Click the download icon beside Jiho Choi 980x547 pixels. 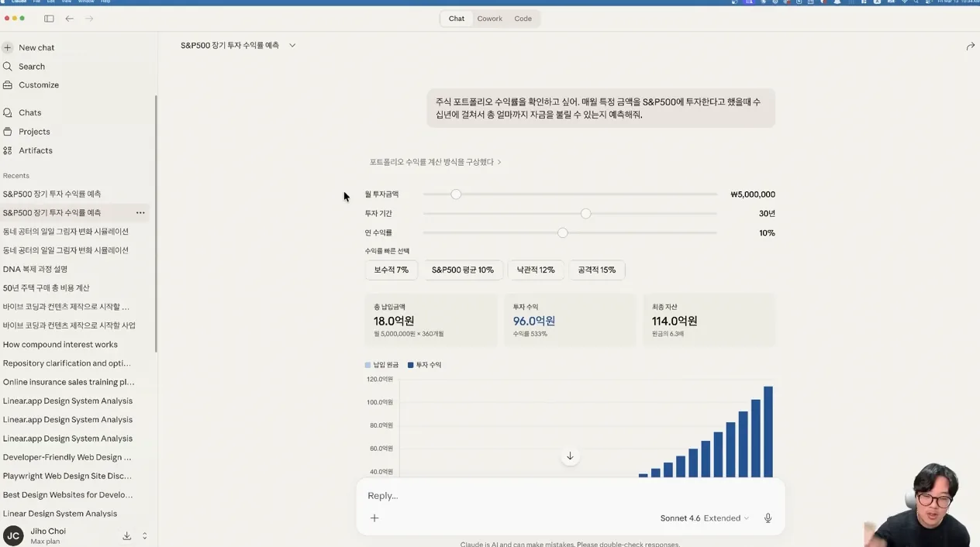tap(126, 535)
